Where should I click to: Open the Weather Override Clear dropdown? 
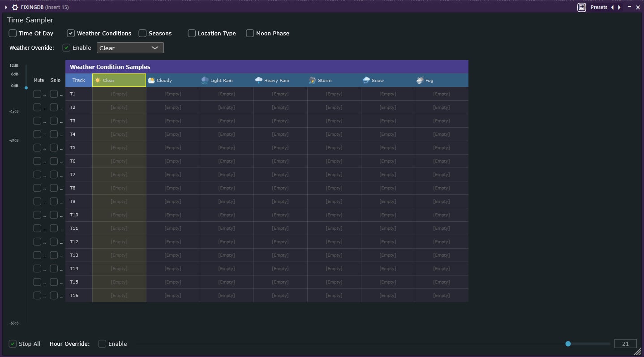130,48
